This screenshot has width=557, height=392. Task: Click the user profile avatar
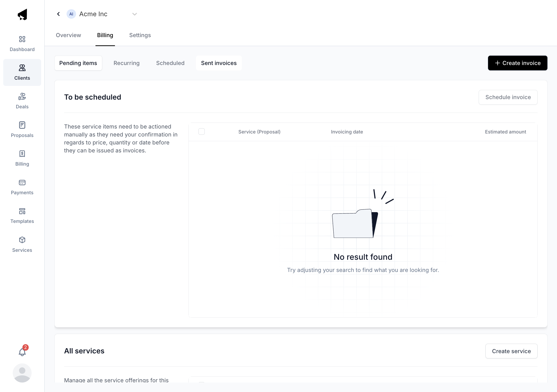click(x=22, y=373)
